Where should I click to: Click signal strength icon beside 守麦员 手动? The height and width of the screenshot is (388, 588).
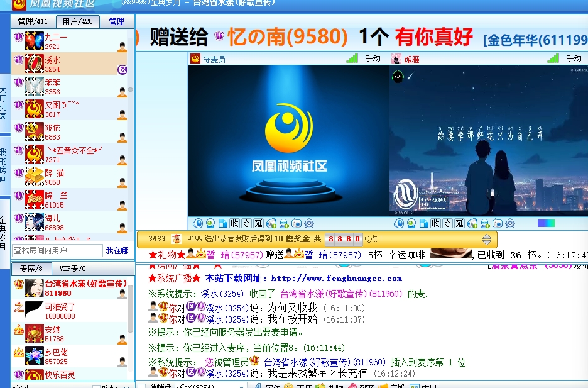[352, 58]
